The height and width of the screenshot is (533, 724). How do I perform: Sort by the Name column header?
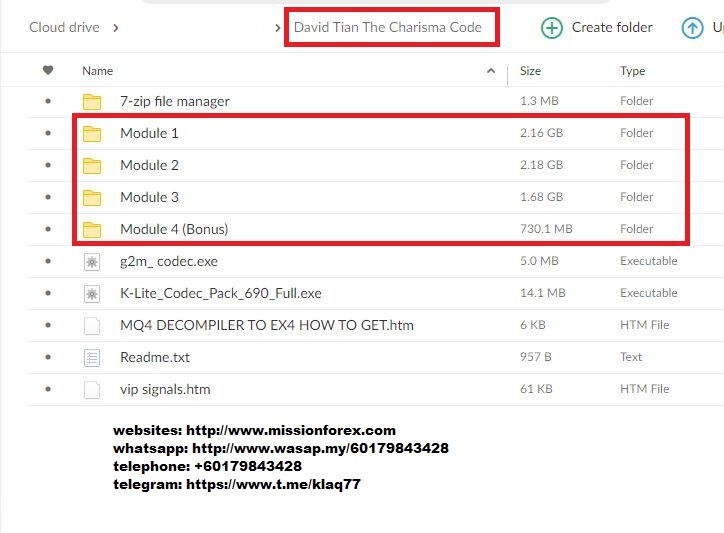coord(97,71)
